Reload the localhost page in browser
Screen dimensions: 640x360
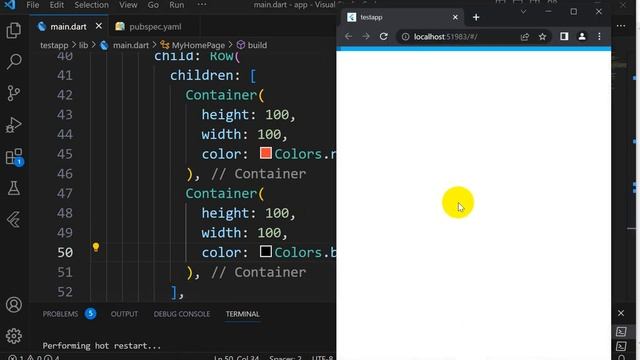pos(383,36)
